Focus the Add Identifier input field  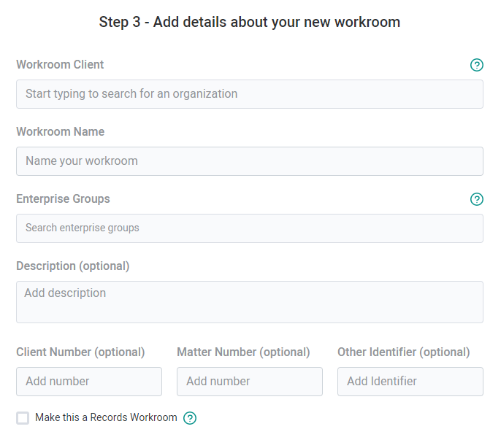tap(410, 382)
